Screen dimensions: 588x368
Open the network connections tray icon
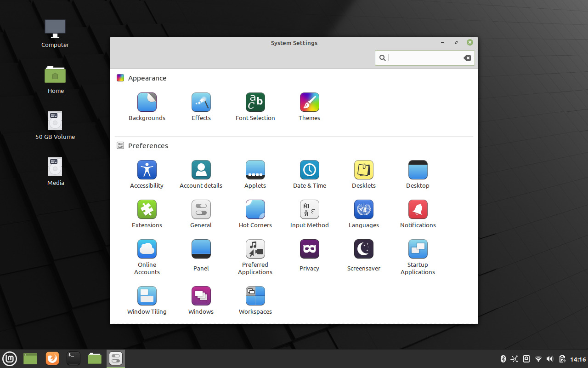(x=514, y=359)
